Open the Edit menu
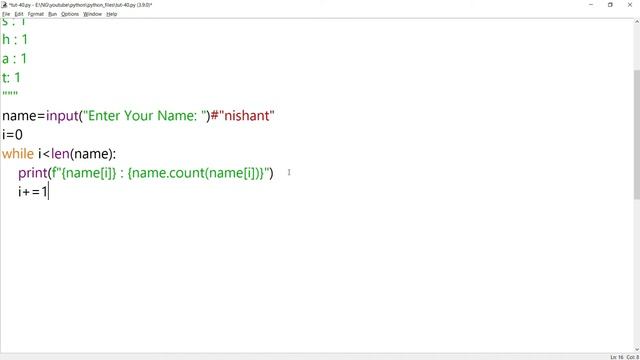Image resolution: width=640 pixels, height=360 pixels. (x=19, y=14)
